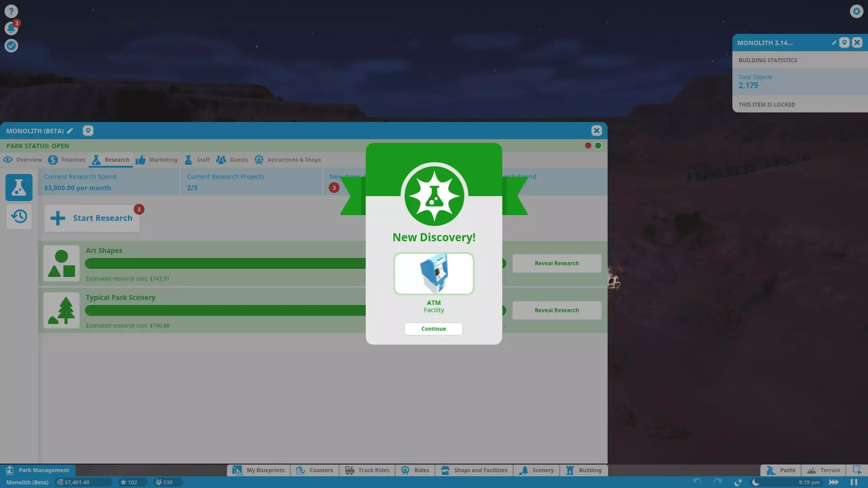Open the notifications bell icon
This screenshot has width=868, height=488.
tap(11, 28)
